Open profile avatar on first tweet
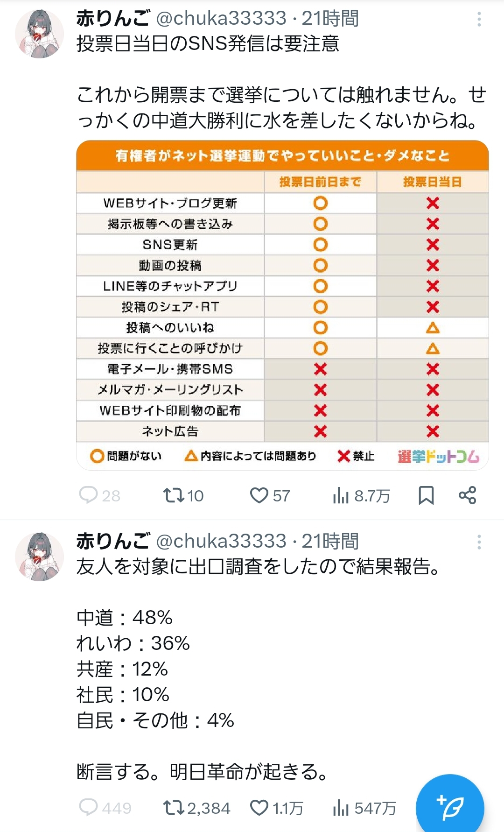504x832 pixels. click(39, 34)
